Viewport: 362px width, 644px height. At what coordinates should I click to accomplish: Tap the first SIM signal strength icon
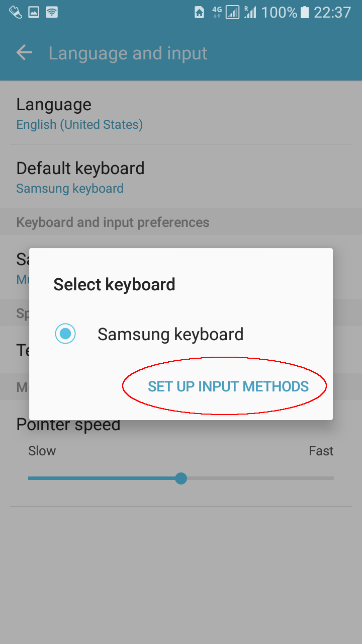click(232, 12)
